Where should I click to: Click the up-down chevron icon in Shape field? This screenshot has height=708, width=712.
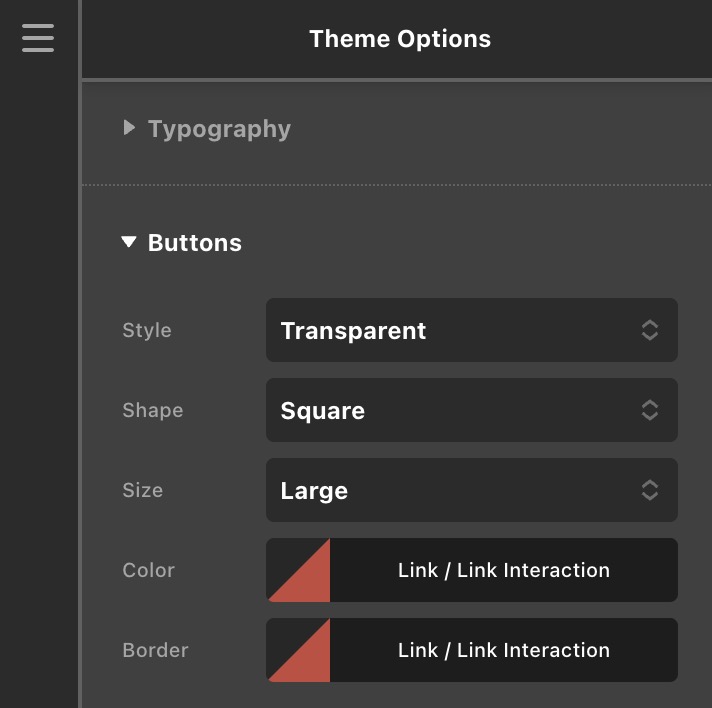click(x=650, y=410)
